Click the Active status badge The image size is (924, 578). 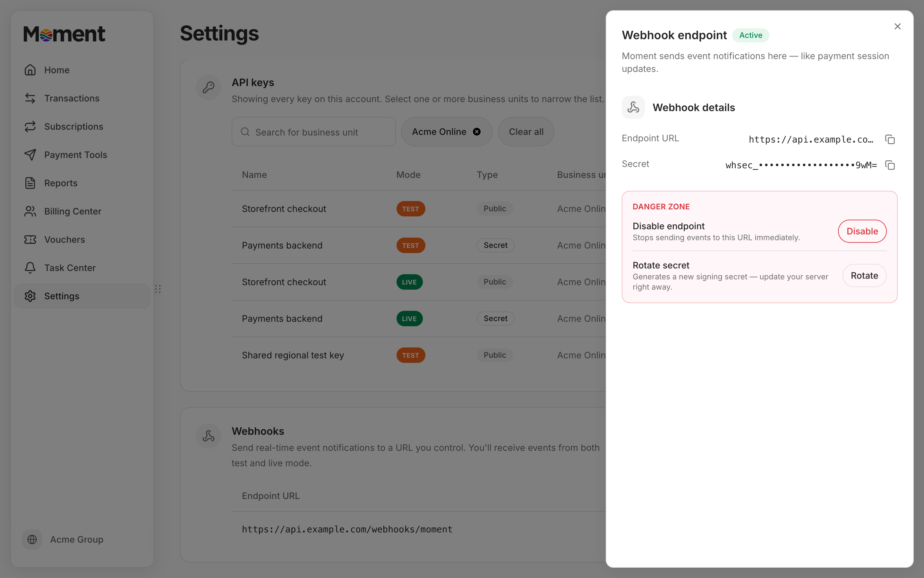750,35
